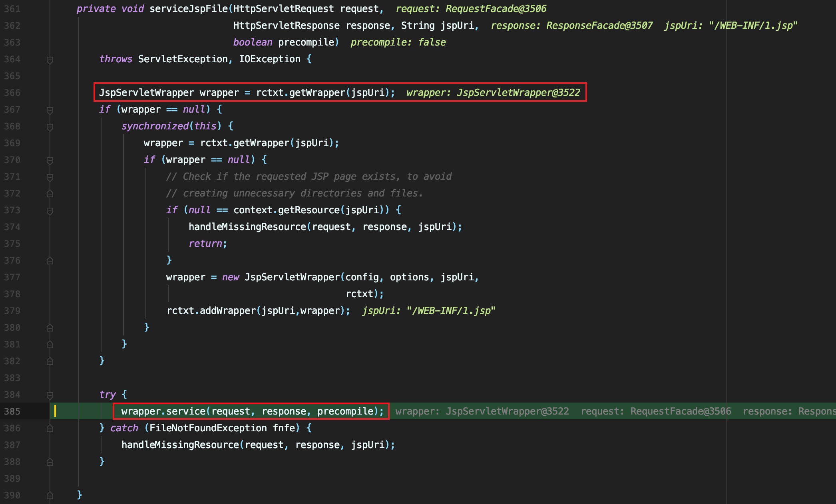Click context.getResource on line 373

pyautogui.click(x=287, y=210)
